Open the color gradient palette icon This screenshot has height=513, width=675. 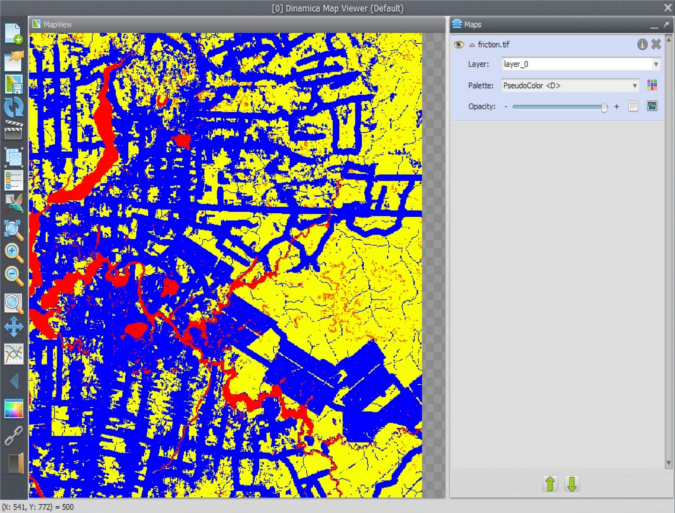tap(14, 408)
